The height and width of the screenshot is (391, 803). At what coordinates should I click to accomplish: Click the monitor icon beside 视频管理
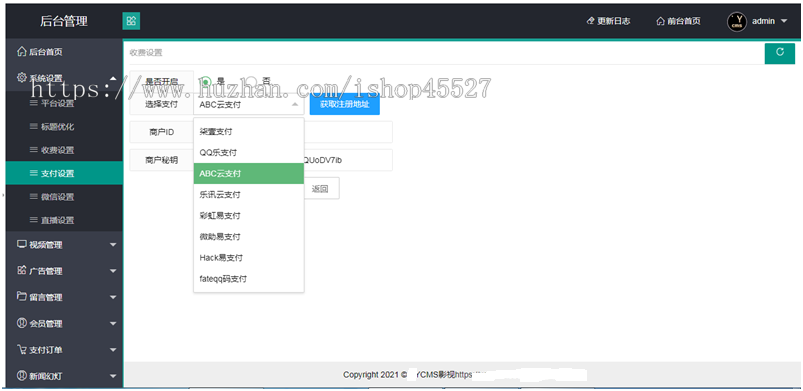pos(22,244)
